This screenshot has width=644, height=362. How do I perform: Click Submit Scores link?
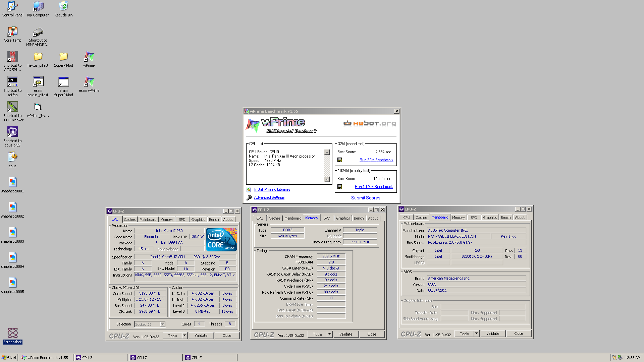coord(366,198)
